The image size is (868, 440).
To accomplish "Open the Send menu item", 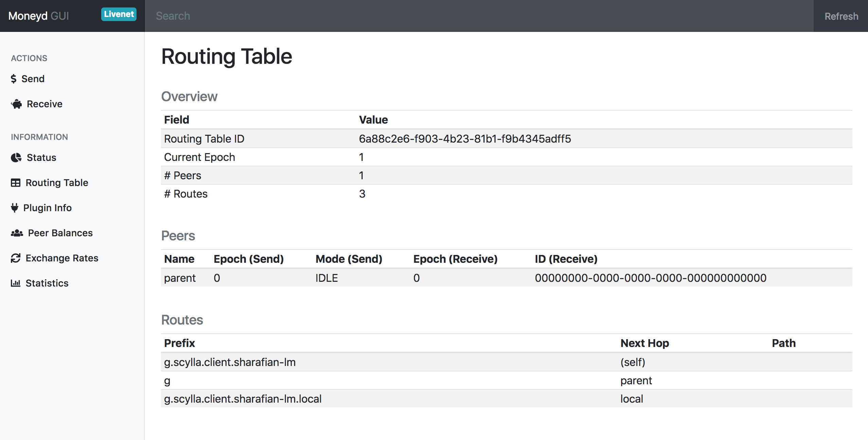I will 33,79.
